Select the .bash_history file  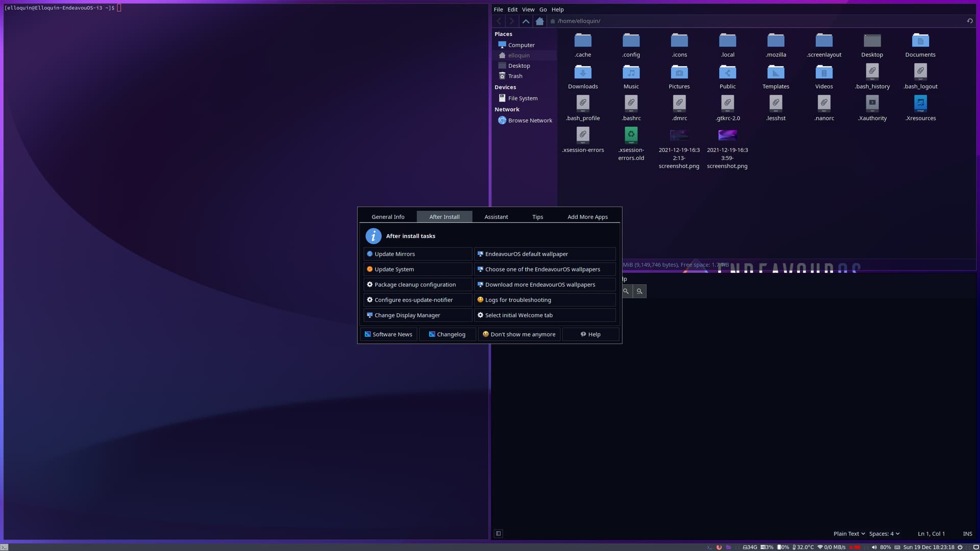point(872,77)
